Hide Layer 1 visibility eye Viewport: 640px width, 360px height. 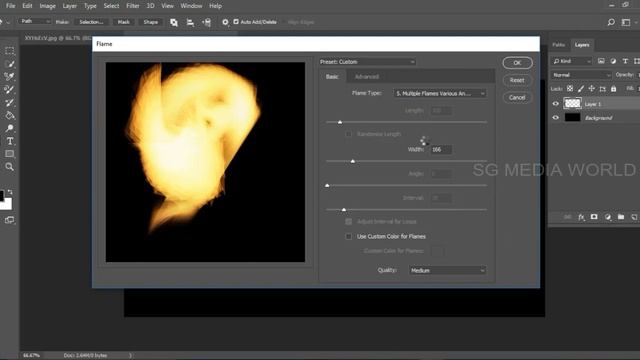click(556, 104)
